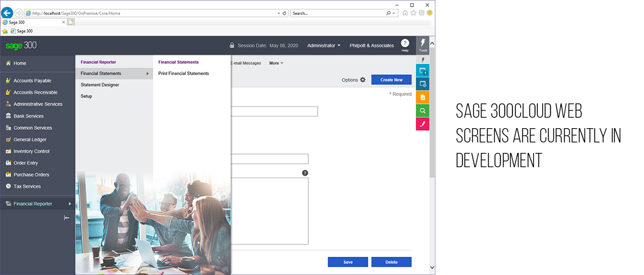This screenshot has height=275, width=644.
Task: Click the Options gear icon
Action: pyautogui.click(x=363, y=80)
